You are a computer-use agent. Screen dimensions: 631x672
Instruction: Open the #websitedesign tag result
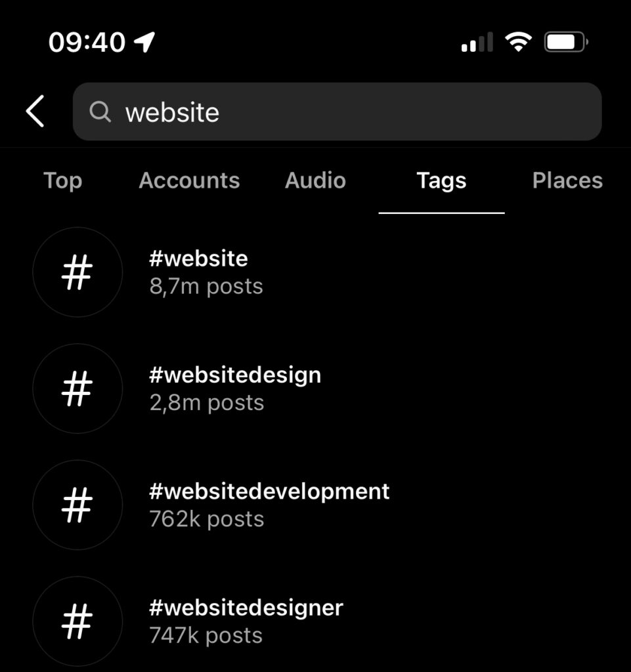click(x=315, y=388)
